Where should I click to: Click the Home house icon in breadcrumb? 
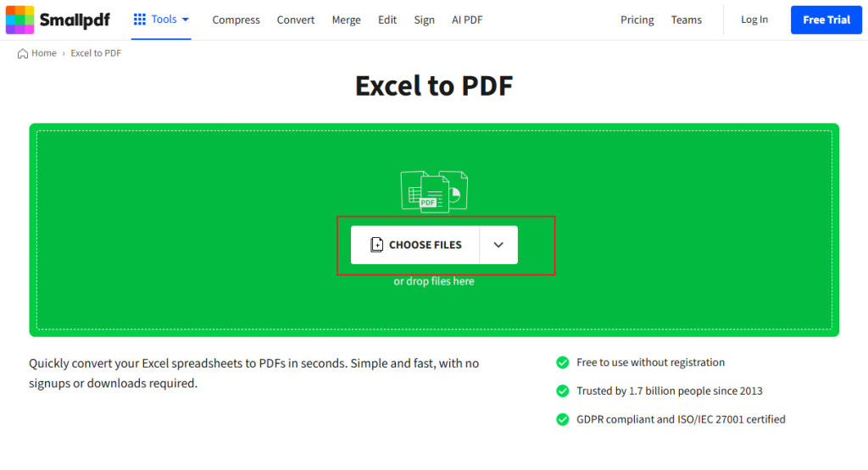(x=23, y=53)
